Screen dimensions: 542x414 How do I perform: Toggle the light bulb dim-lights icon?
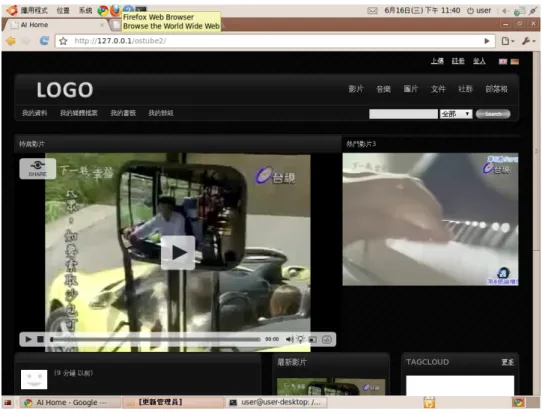(x=301, y=339)
